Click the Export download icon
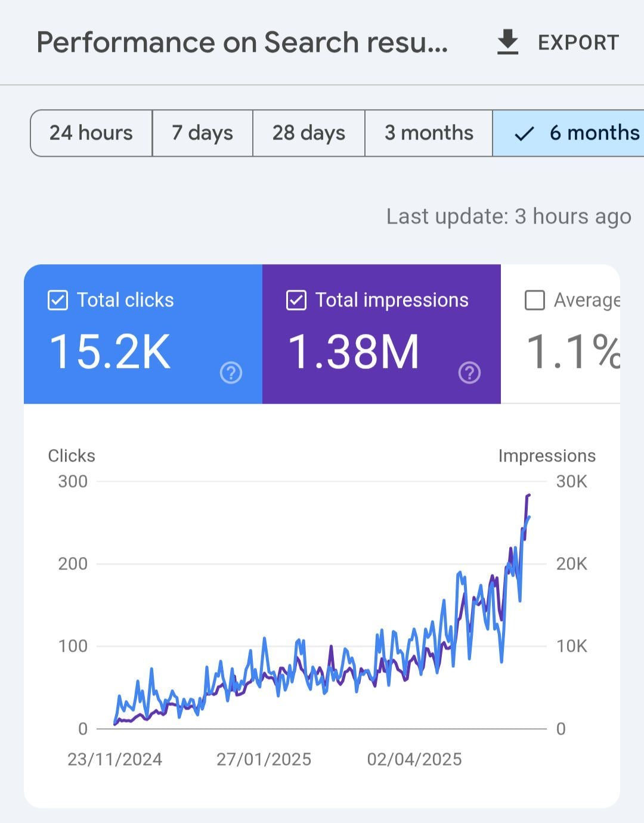 506,42
